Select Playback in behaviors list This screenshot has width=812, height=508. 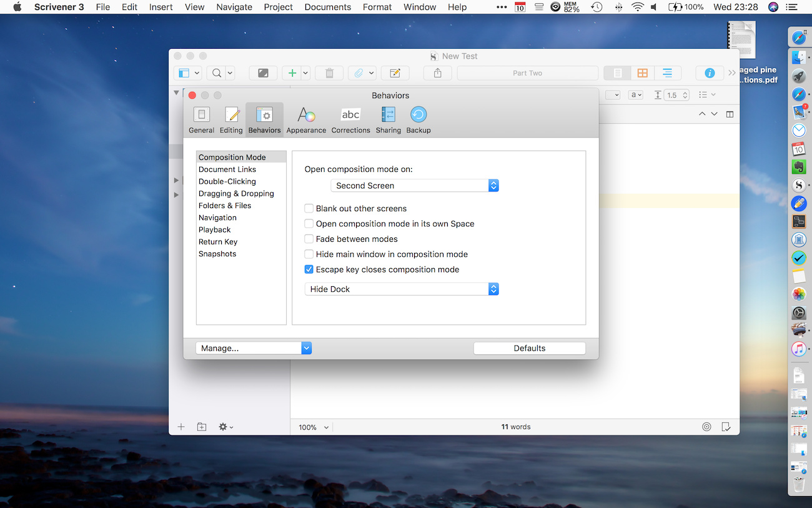click(241, 230)
